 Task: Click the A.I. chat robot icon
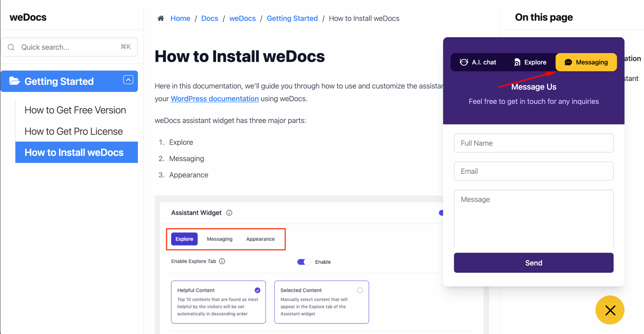(464, 62)
